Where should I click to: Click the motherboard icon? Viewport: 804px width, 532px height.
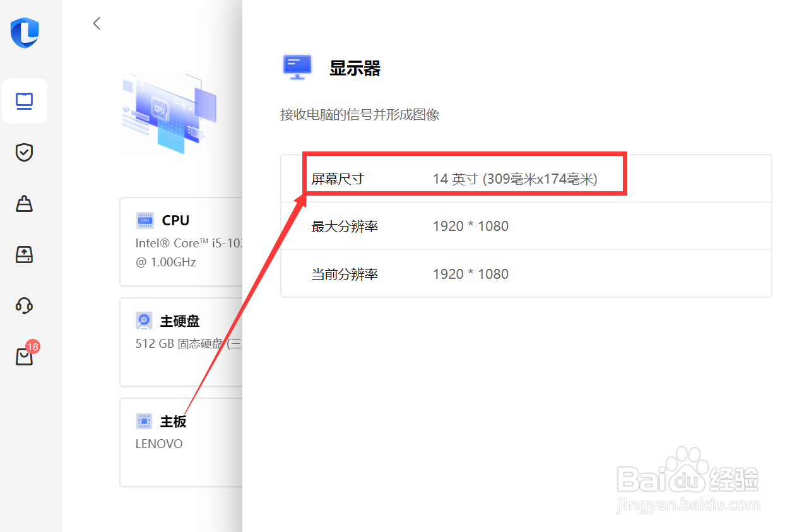(144, 421)
